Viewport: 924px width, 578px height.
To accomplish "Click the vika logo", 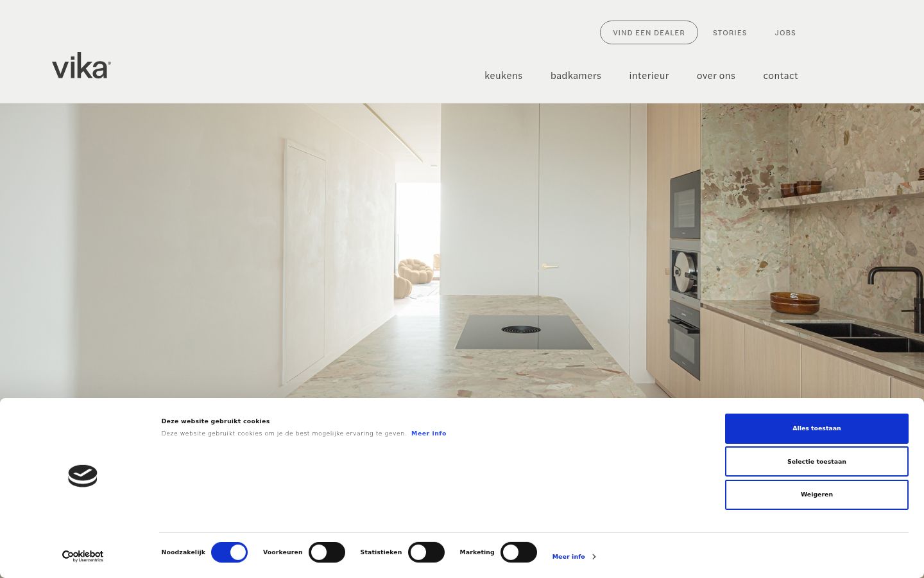I will click(81, 66).
